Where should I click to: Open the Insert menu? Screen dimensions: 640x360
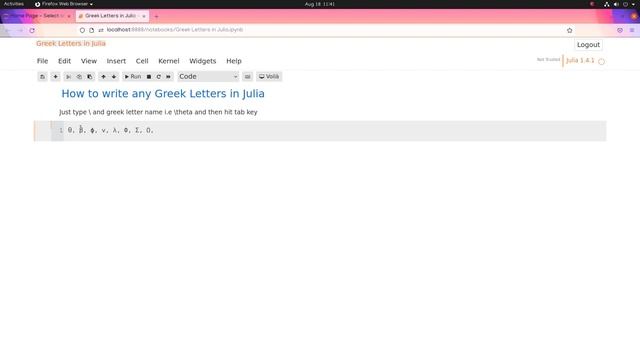pos(116,61)
